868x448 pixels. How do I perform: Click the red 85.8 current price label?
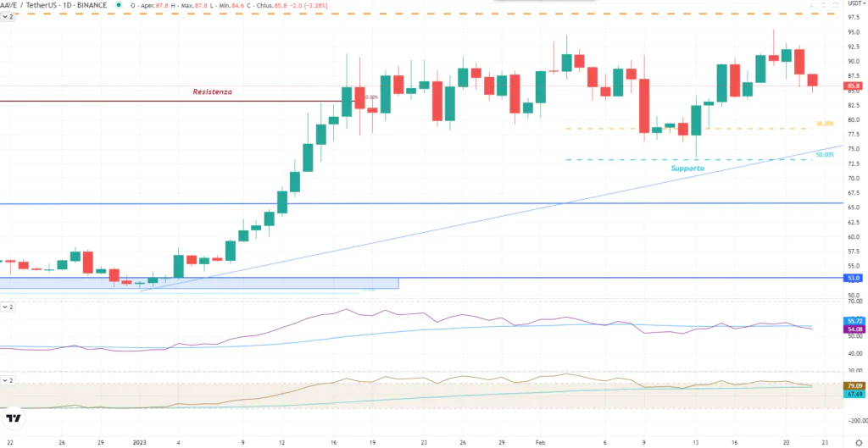click(x=853, y=86)
